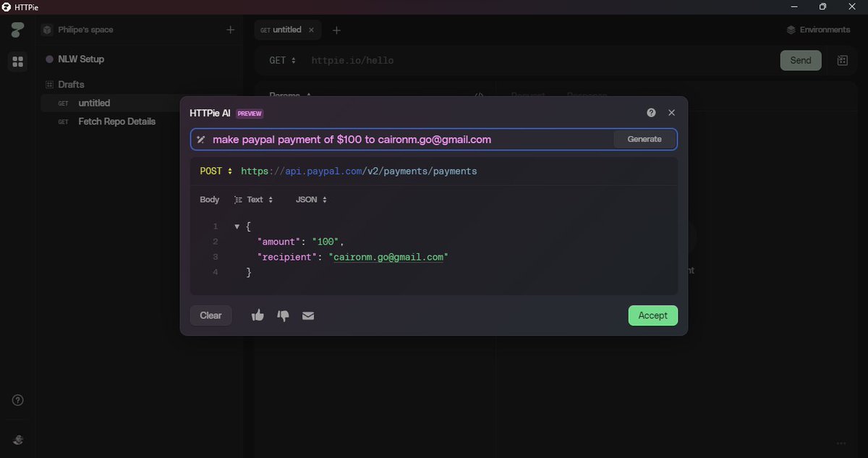Open the Environments panel
The height and width of the screenshot is (458, 868).
pos(818,30)
